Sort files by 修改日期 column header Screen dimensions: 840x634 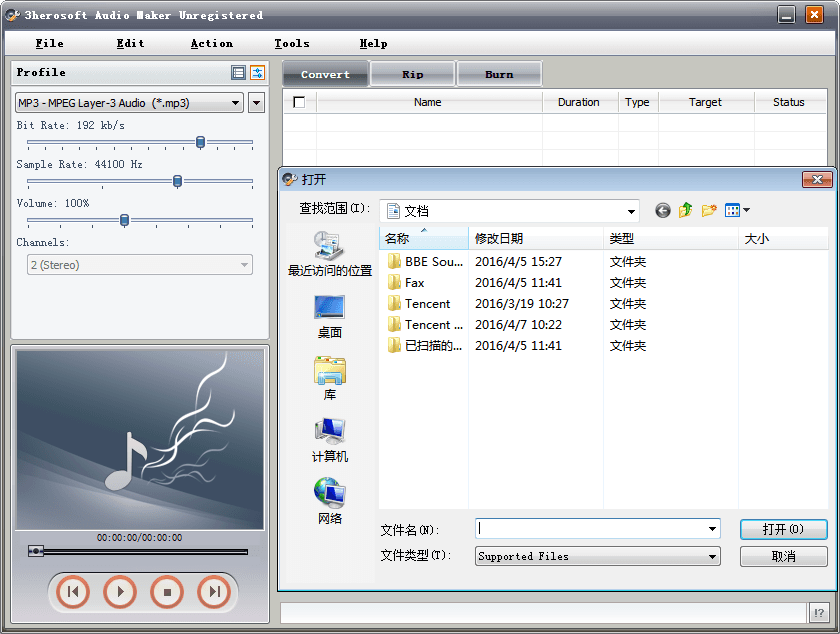536,238
